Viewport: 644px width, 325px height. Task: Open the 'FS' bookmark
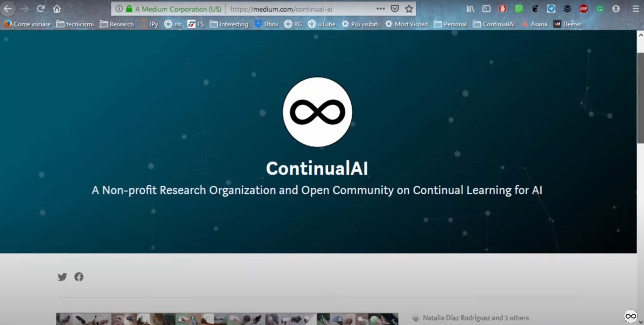tap(196, 24)
